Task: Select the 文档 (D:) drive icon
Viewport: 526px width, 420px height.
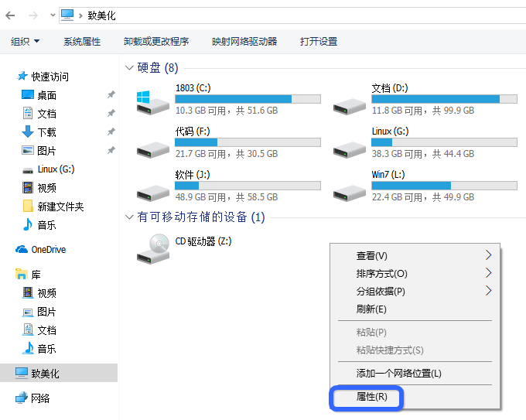Action: (x=349, y=106)
